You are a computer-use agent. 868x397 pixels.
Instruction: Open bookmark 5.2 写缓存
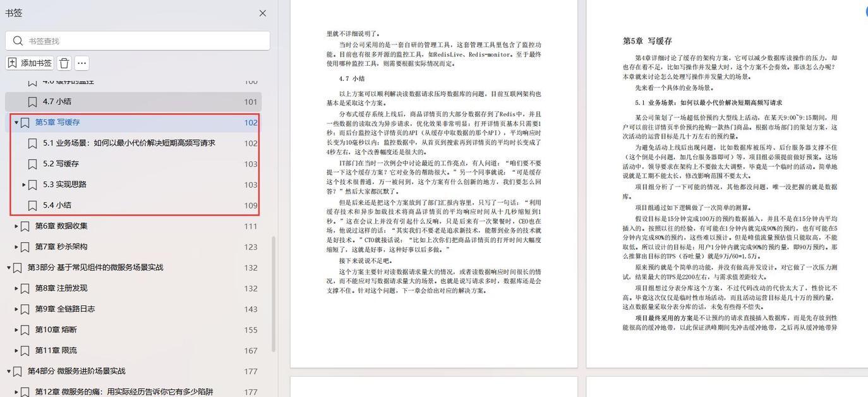tap(61, 164)
